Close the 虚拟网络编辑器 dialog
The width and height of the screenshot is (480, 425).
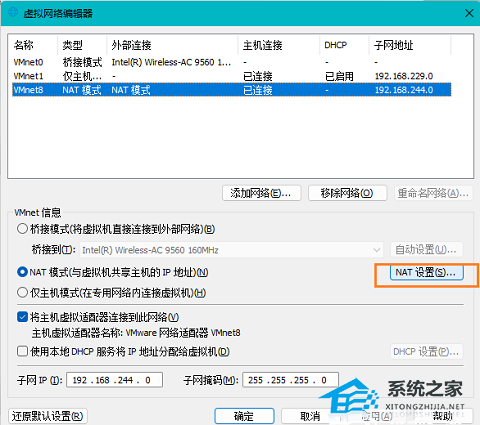469,13
